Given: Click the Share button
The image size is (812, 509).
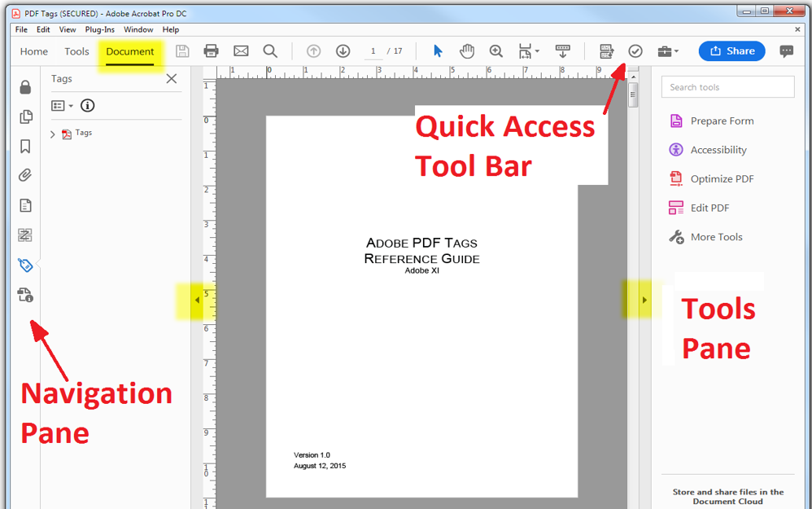Looking at the screenshot, I should click(731, 50).
